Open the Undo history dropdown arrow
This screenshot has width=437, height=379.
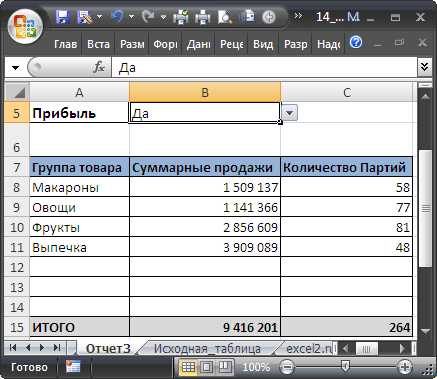131,16
